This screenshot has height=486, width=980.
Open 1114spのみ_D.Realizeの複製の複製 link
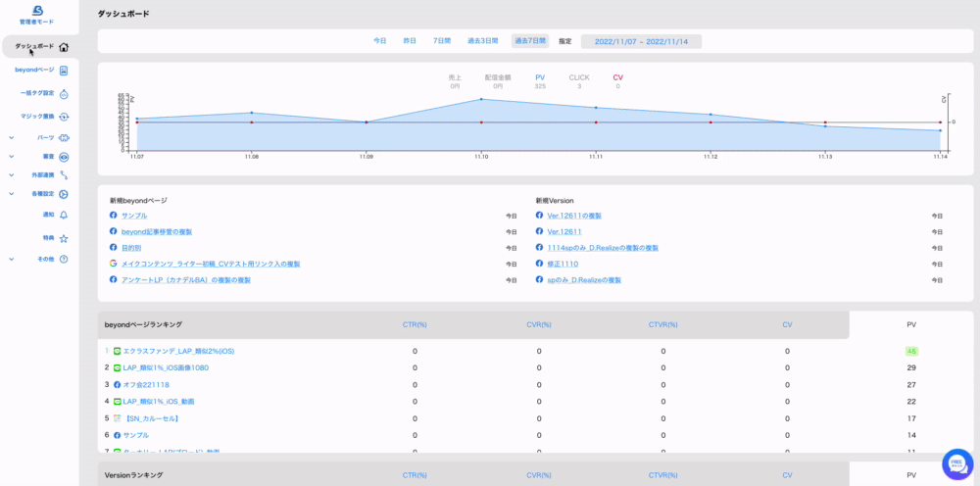coord(603,248)
